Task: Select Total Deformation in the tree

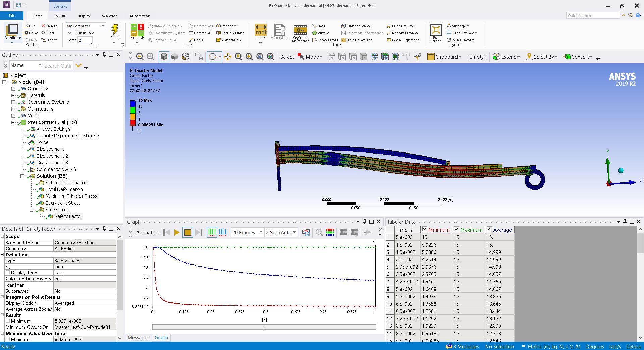Action: click(64, 189)
